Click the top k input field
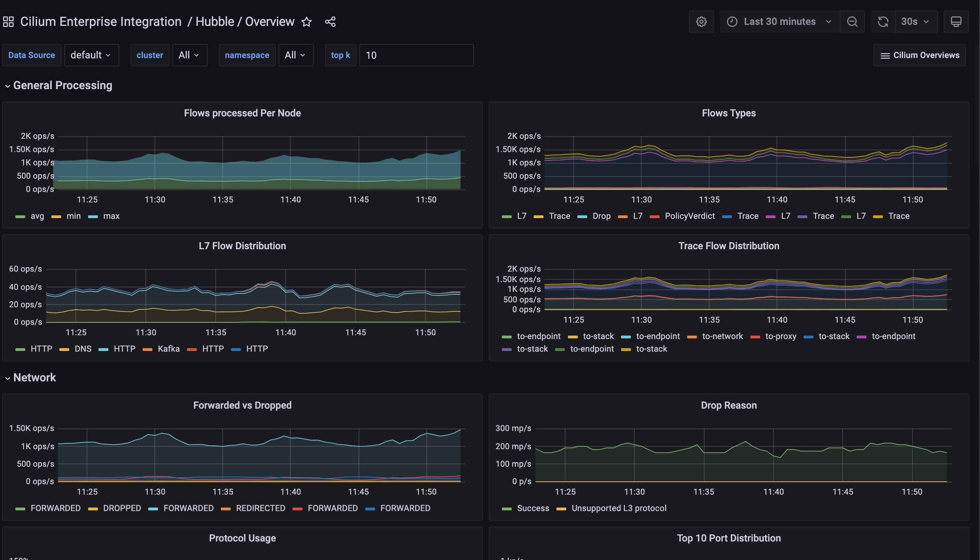Screen dimensions: 980x560 tap(416, 55)
